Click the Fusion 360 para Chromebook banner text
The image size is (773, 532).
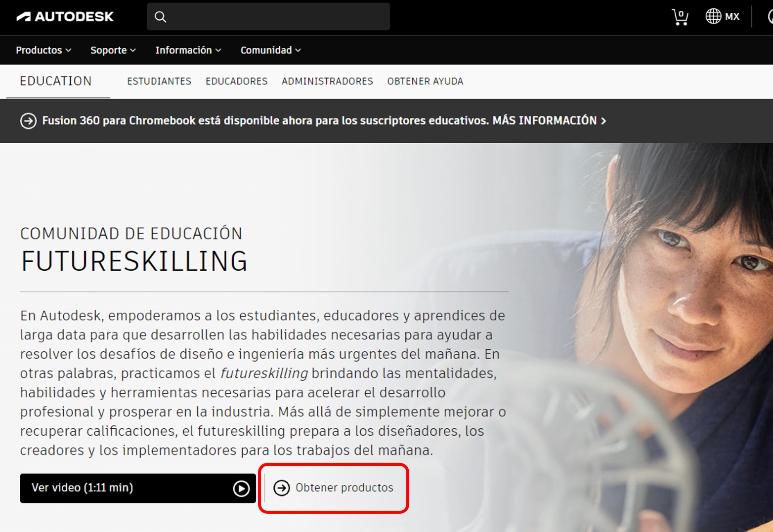coord(265,121)
